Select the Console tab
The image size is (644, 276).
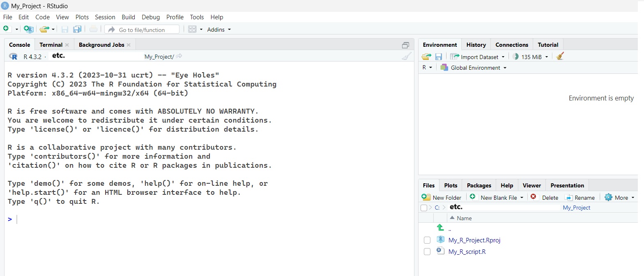point(20,45)
